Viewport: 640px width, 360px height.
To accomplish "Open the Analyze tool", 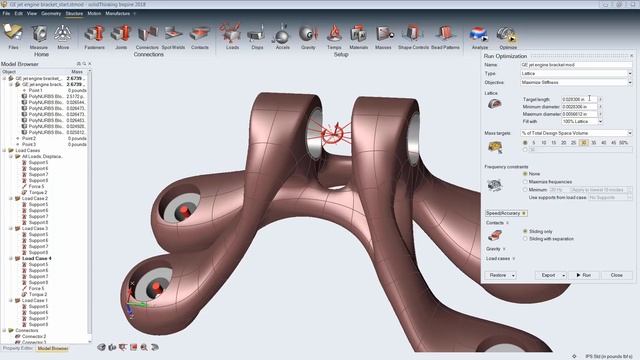I will [x=479, y=35].
